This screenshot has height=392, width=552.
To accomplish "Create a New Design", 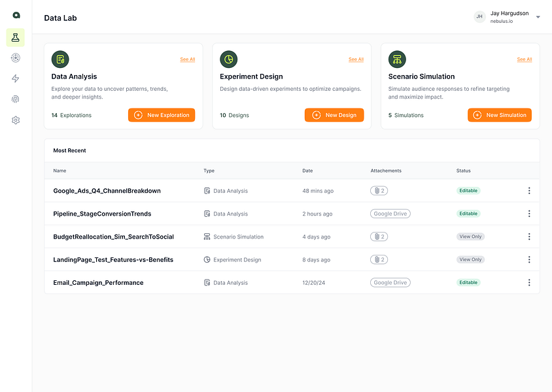I will (x=334, y=115).
